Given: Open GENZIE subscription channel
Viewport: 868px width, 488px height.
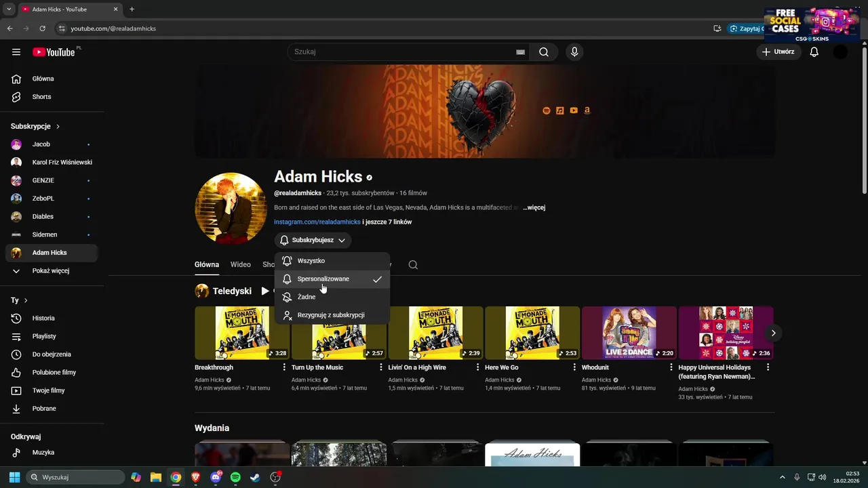Looking at the screenshot, I should (52, 180).
